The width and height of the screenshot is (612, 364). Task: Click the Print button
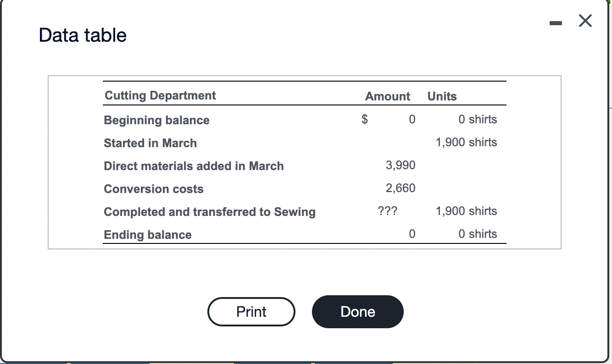pyautogui.click(x=251, y=312)
